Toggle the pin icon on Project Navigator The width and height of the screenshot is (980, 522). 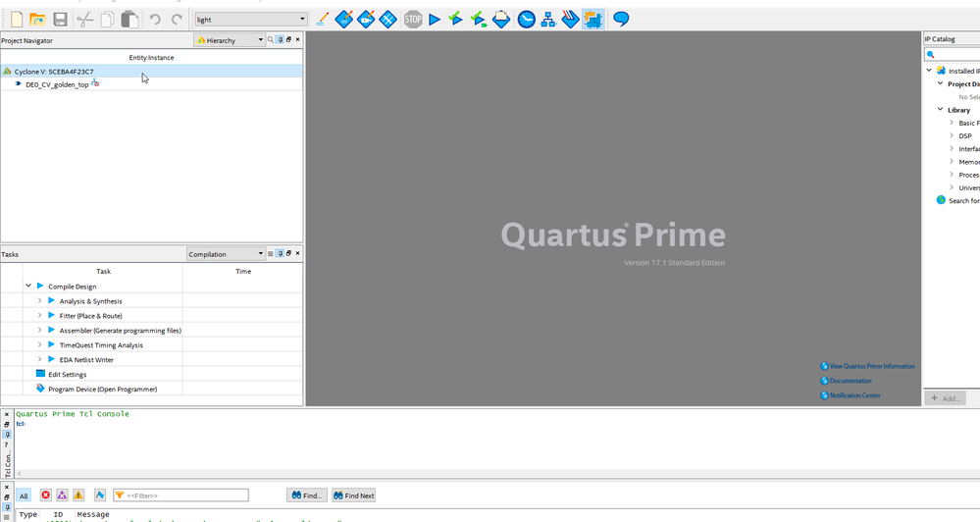pos(280,39)
